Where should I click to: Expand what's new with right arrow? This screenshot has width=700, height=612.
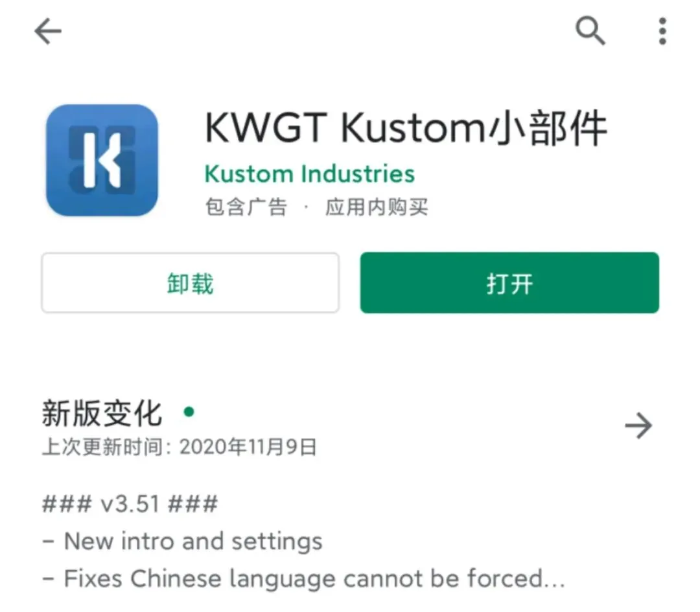click(638, 425)
